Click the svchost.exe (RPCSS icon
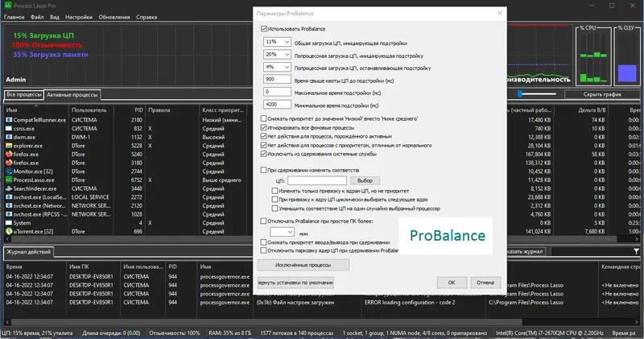Screen dimensions: 644x339 (9, 214)
